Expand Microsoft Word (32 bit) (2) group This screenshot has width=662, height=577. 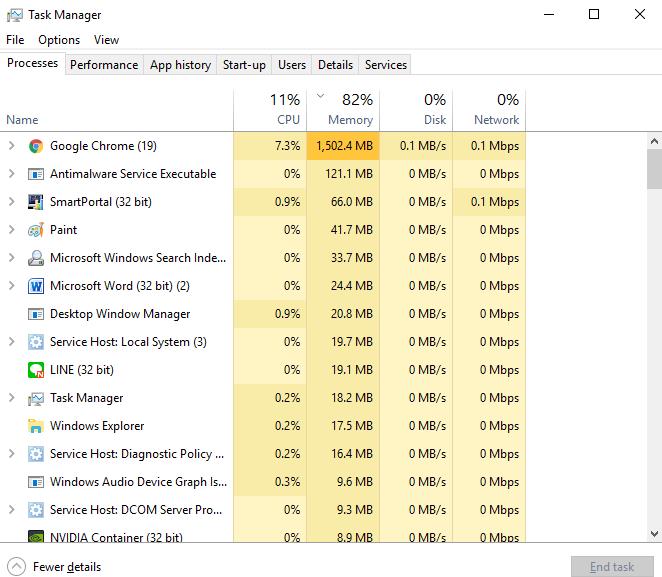coord(12,286)
